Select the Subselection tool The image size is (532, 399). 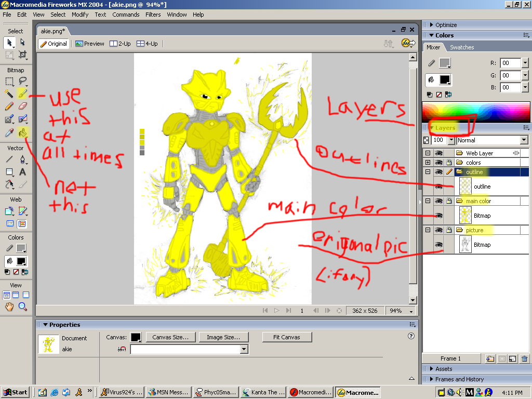(22, 42)
